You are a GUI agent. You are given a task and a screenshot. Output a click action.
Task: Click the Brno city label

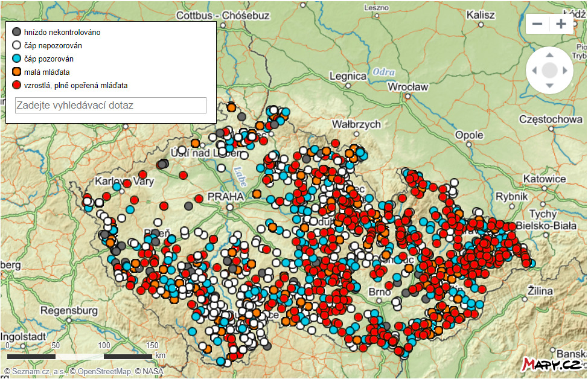click(380, 291)
